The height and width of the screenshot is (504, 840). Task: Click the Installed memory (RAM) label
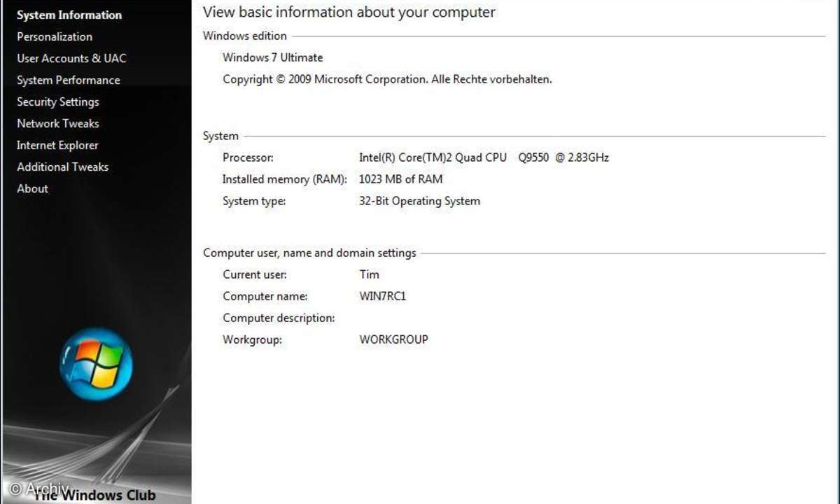[x=285, y=179]
